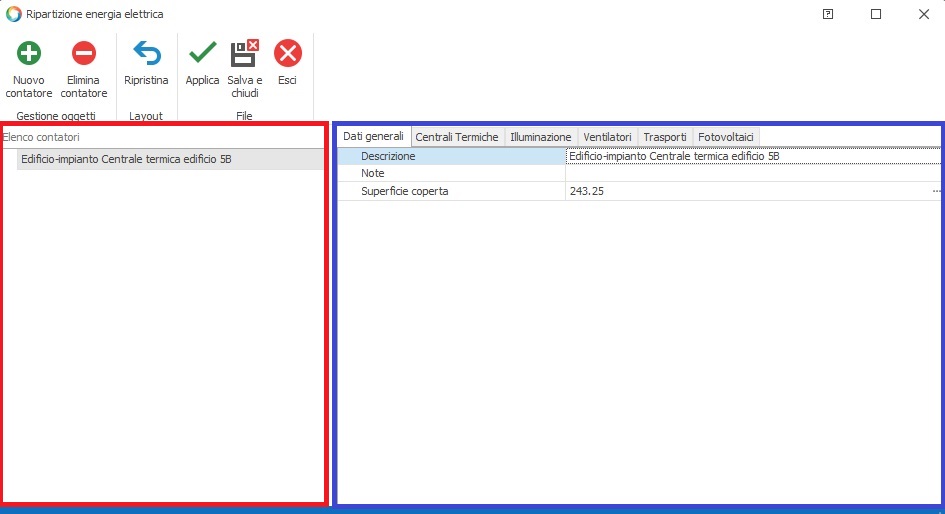Click the empty Note value field
This screenshot has height=514, width=945.
[x=750, y=173]
